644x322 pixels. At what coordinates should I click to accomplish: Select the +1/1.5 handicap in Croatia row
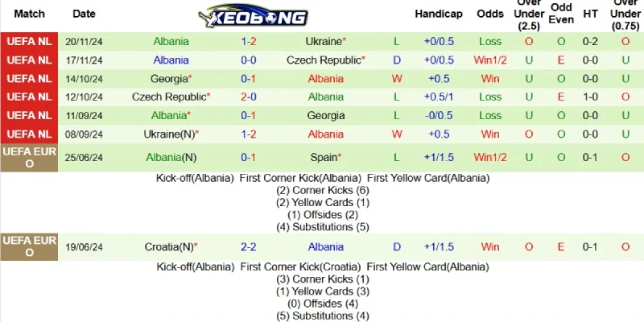pyautogui.click(x=439, y=247)
